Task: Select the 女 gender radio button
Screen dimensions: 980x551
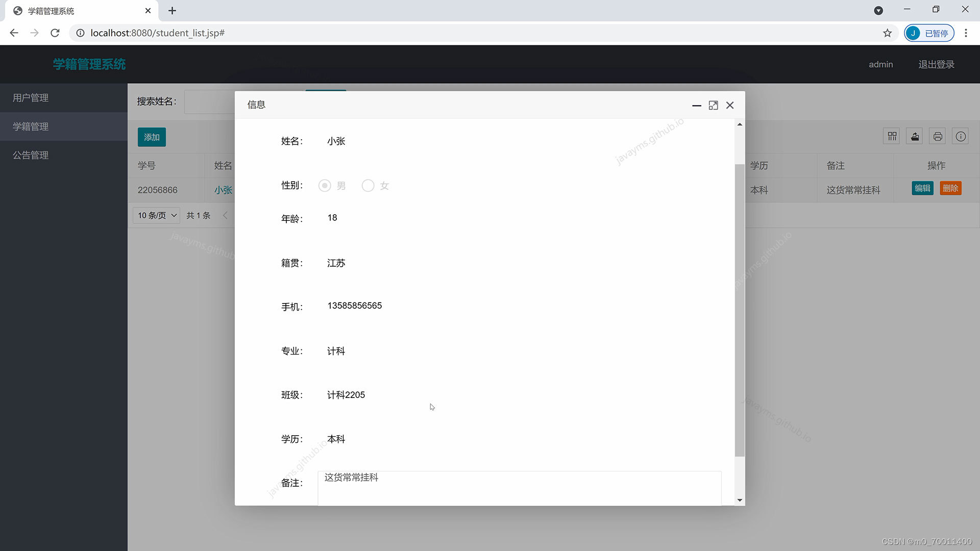Action: (x=368, y=186)
